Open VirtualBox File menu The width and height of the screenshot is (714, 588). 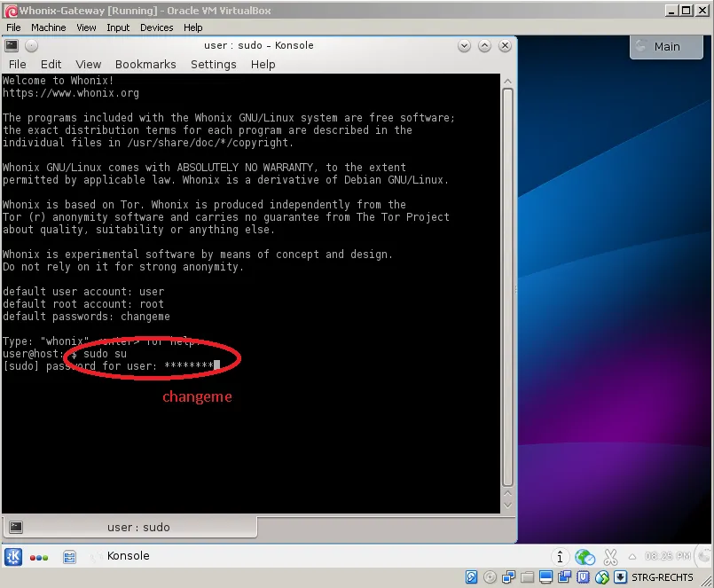(x=13, y=27)
